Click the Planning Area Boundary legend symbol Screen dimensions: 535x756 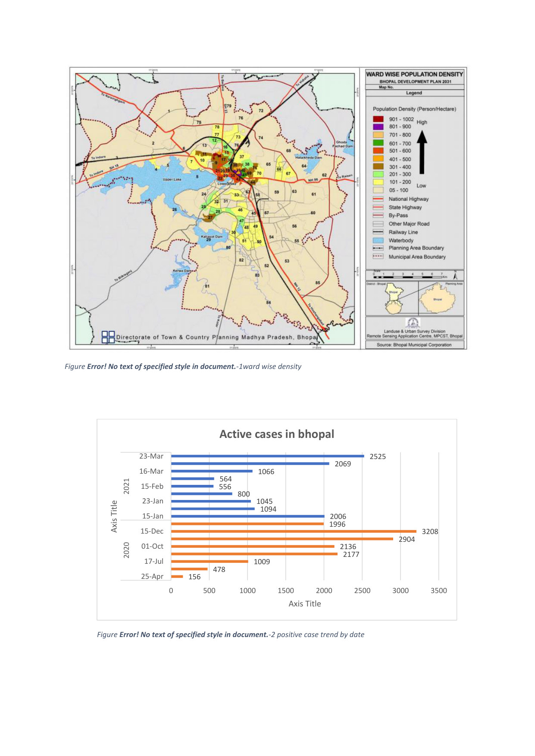coord(378,248)
